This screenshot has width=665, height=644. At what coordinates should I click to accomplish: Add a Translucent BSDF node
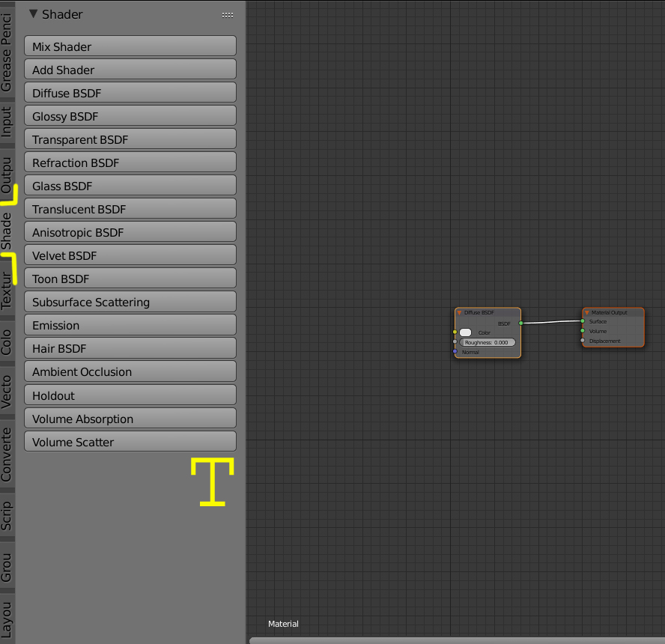(x=130, y=209)
